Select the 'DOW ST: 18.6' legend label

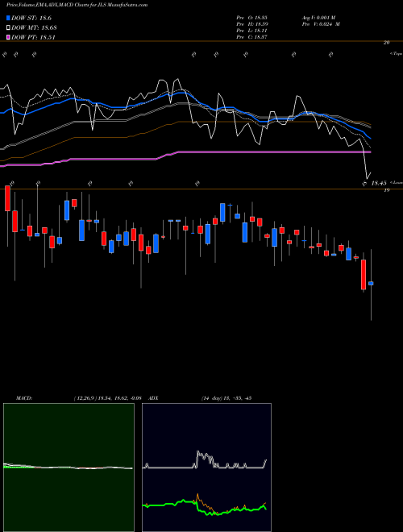[31, 18]
